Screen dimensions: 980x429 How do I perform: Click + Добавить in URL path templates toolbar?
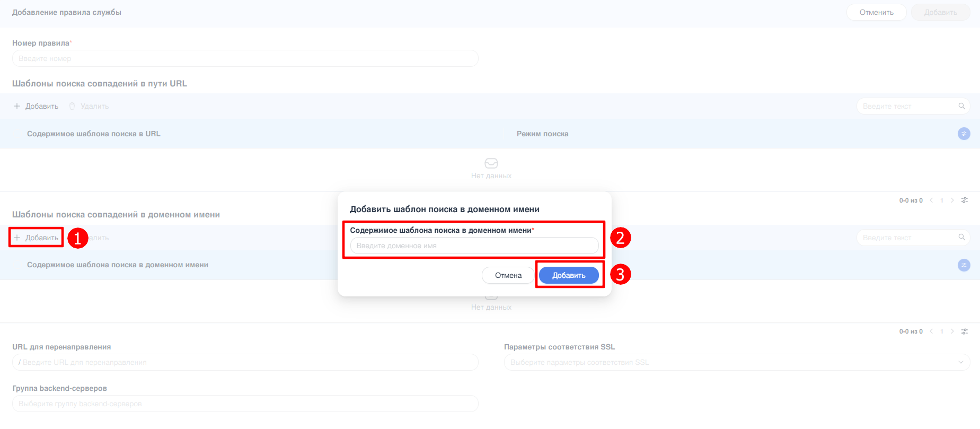coord(36,106)
